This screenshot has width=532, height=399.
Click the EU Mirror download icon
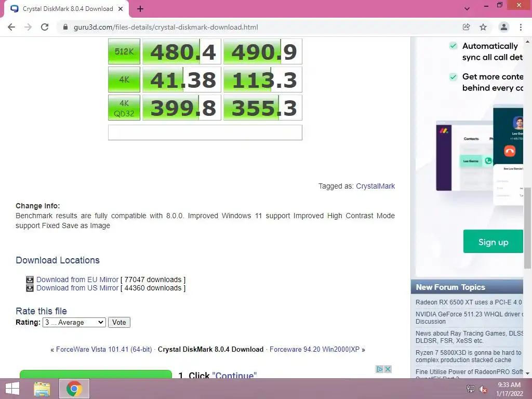[x=30, y=280]
